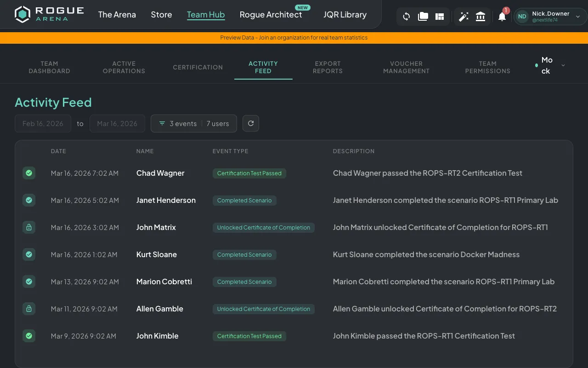Open Rogue Architect with the NEW badge
The height and width of the screenshot is (368, 588).
[271, 15]
